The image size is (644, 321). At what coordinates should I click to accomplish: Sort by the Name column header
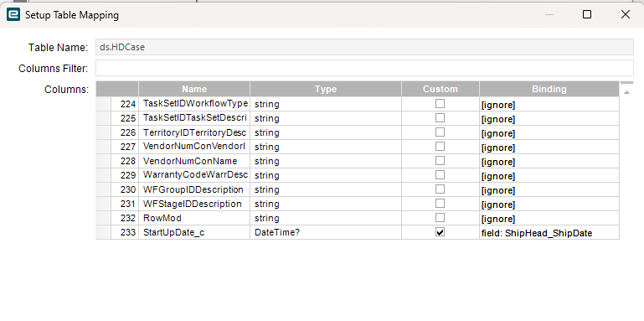tap(194, 89)
